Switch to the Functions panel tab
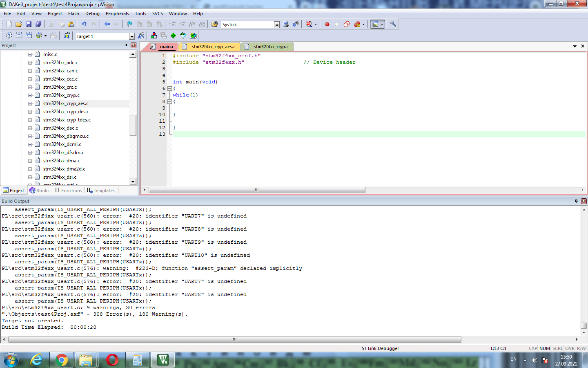588x368 pixels. [x=69, y=191]
